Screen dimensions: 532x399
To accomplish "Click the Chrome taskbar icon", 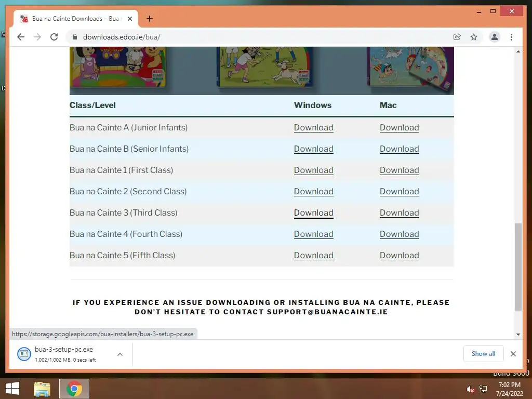I will point(74,389).
